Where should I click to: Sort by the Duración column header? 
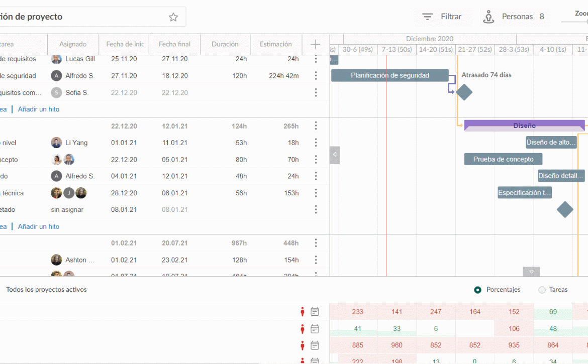pos(225,44)
